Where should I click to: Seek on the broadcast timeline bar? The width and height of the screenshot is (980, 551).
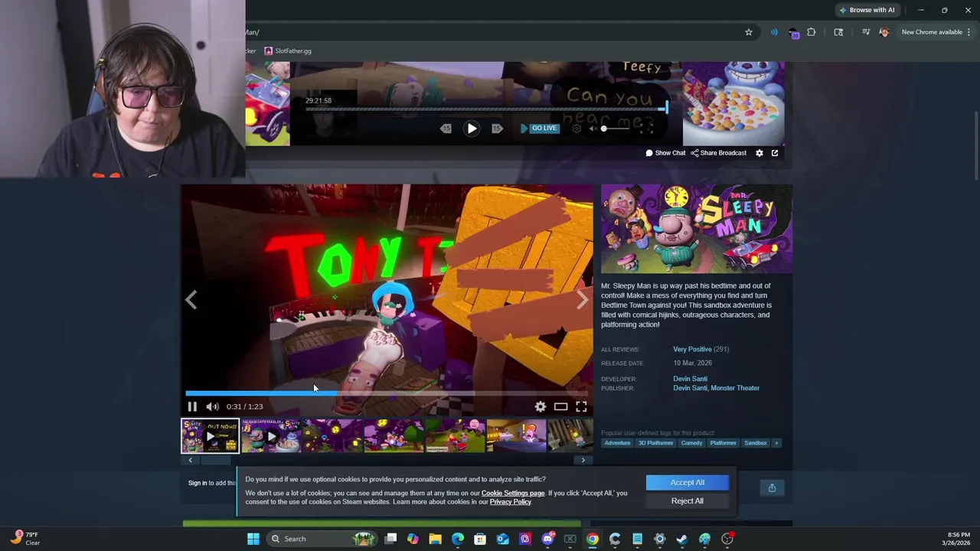[486, 109]
